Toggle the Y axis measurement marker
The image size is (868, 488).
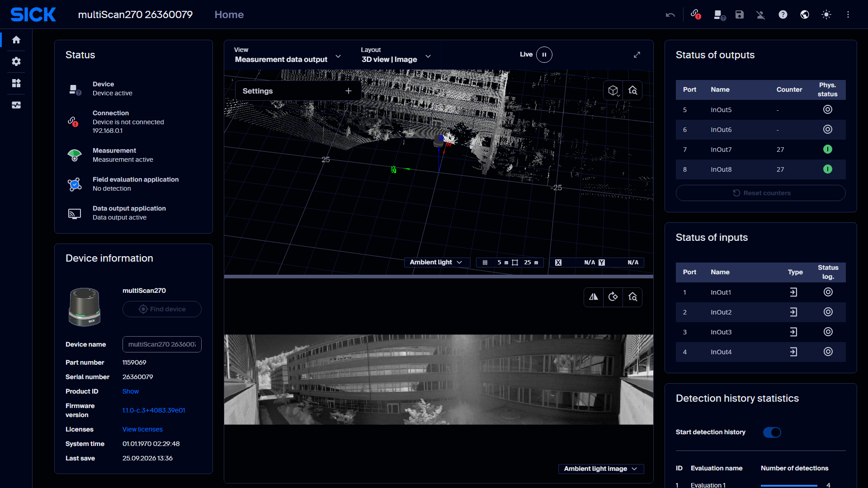pos(602,263)
